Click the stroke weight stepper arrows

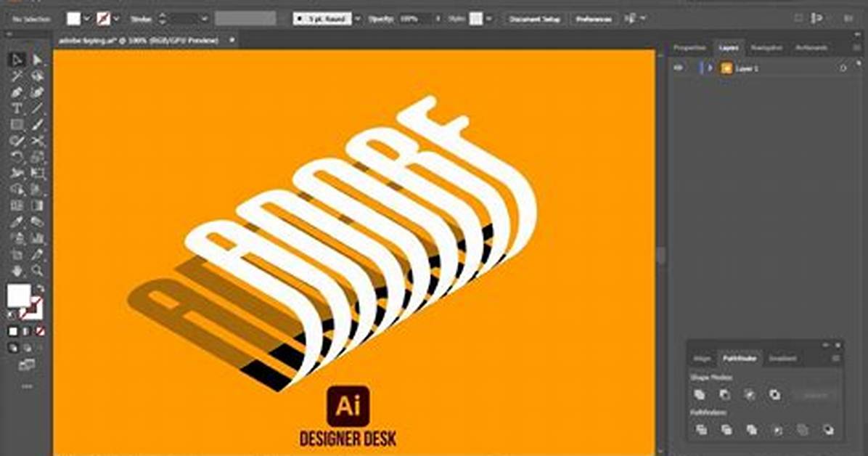pos(162,19)
